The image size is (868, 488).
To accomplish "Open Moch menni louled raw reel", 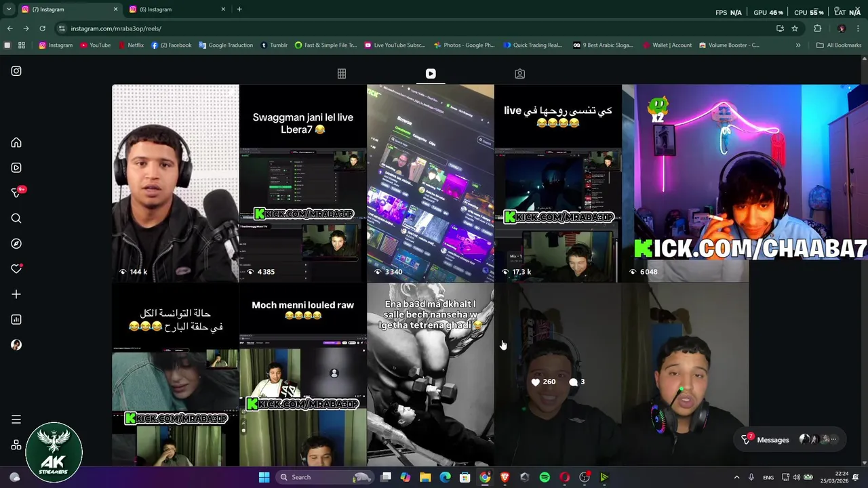I will click(x=303, y=375).
